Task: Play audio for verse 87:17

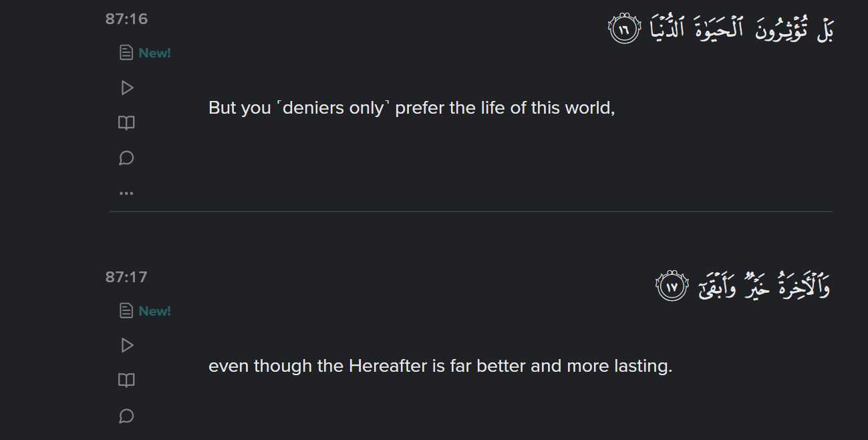Action: point(126,346)
